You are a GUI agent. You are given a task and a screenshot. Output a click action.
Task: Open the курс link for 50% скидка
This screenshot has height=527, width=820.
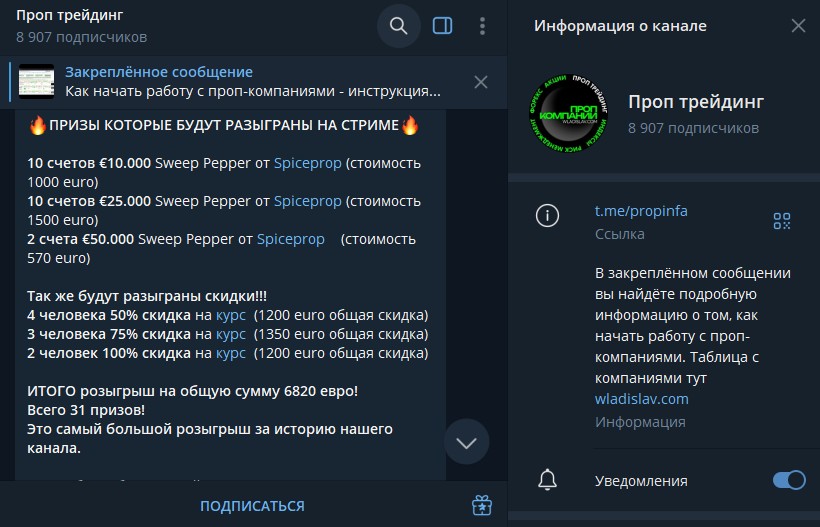click(x=231, y=315)
